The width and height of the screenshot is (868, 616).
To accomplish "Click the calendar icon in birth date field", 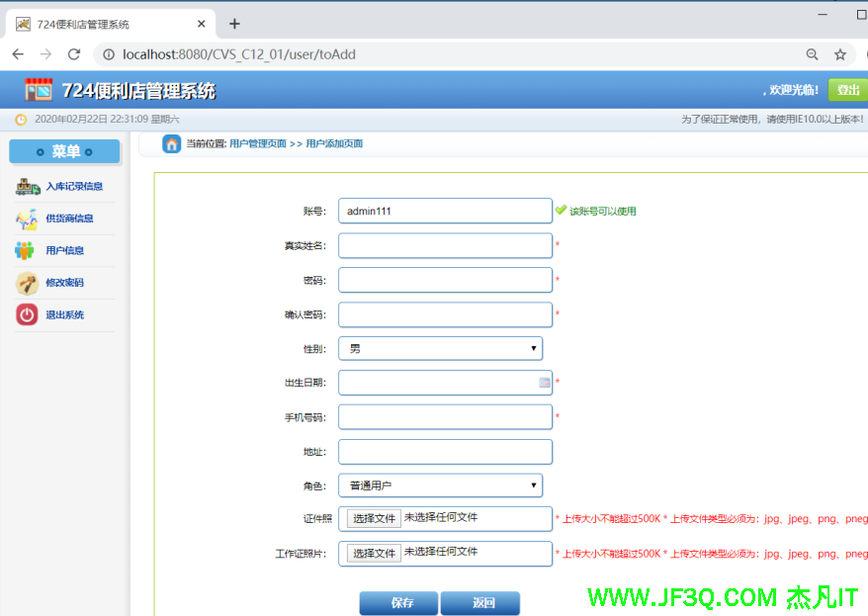I will (545, 383).
